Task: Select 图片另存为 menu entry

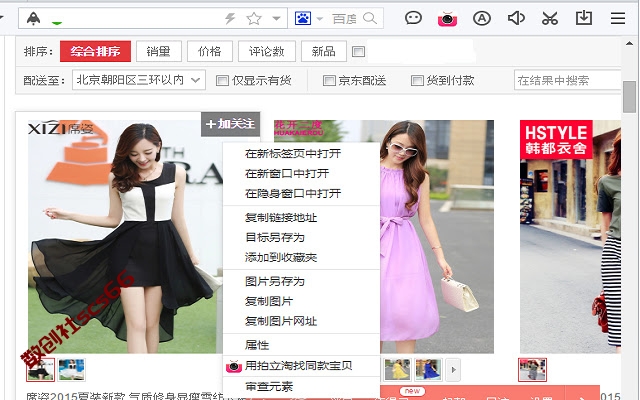Action: click(x=301, y=281)
